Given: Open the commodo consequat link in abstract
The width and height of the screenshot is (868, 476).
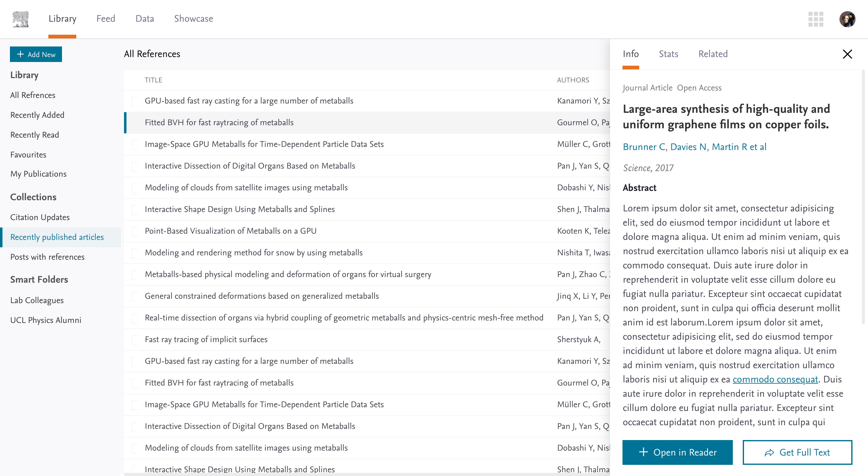Looking at the screenshot, I should pyautogui.click(x=775, y=379).
